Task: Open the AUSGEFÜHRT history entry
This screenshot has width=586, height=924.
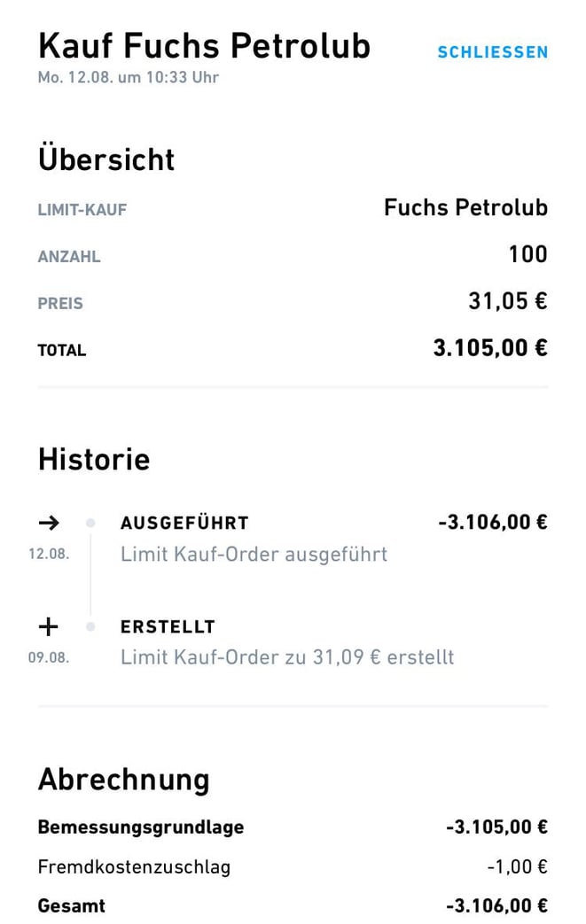Action: [x=184, y=523]
